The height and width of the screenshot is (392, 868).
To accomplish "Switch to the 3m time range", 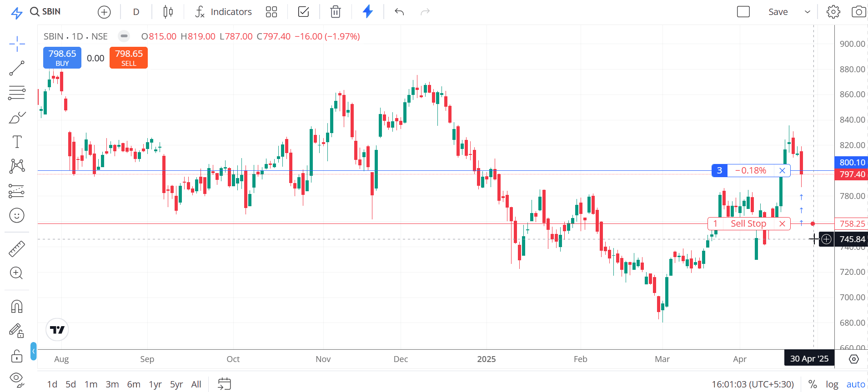I will coord(112,384).
